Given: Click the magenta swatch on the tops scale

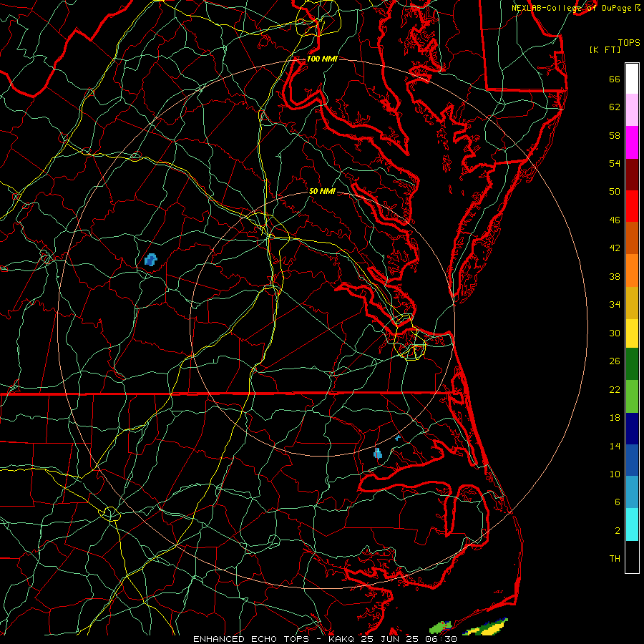Looking at the screenshot, I should coord(632,142).
